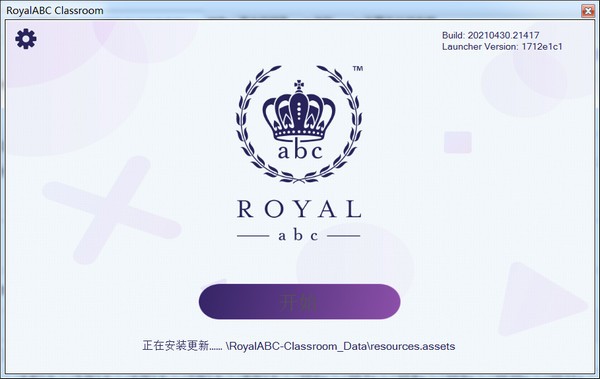Click the TM trademark symbol beside the wreath
Image resolution: width=600 pixels, height=379 pixels.
[357, 69]
